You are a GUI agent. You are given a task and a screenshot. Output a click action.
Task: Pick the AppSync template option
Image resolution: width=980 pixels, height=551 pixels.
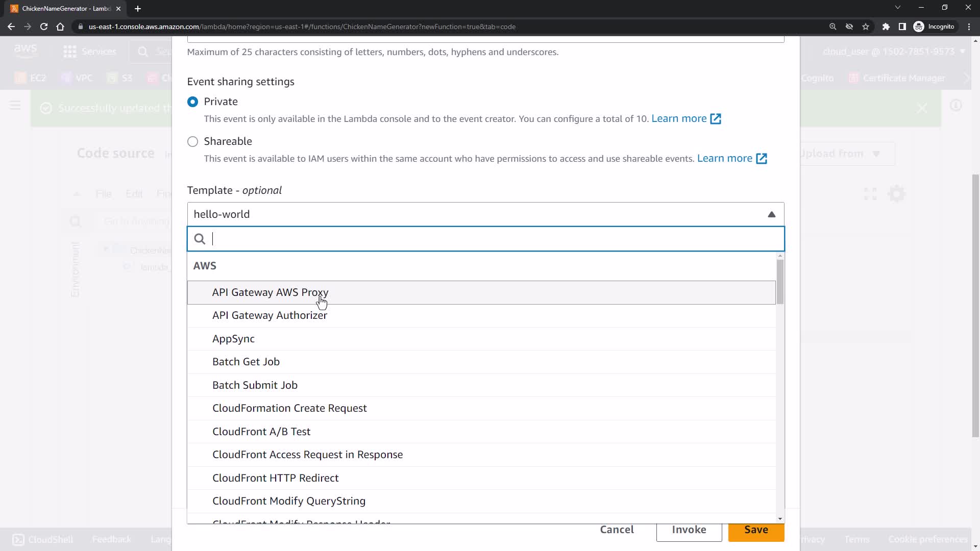pos(233,339)
